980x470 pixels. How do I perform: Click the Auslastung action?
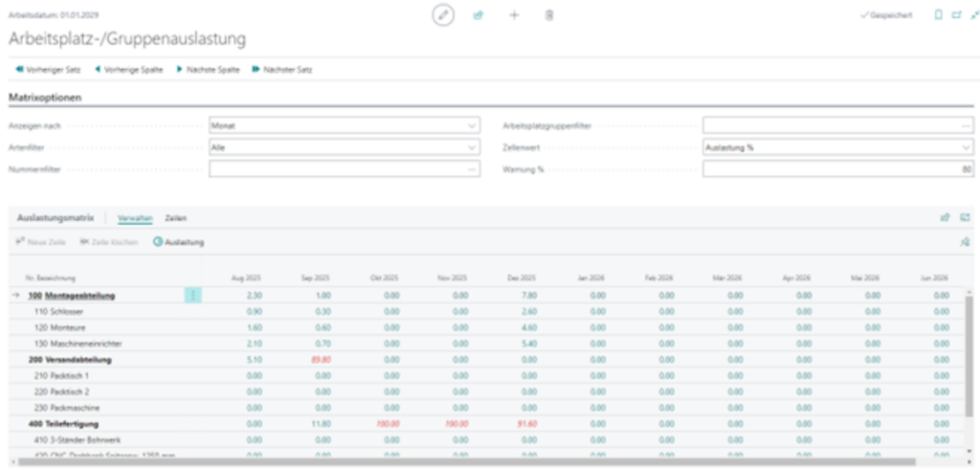(179, 242)
